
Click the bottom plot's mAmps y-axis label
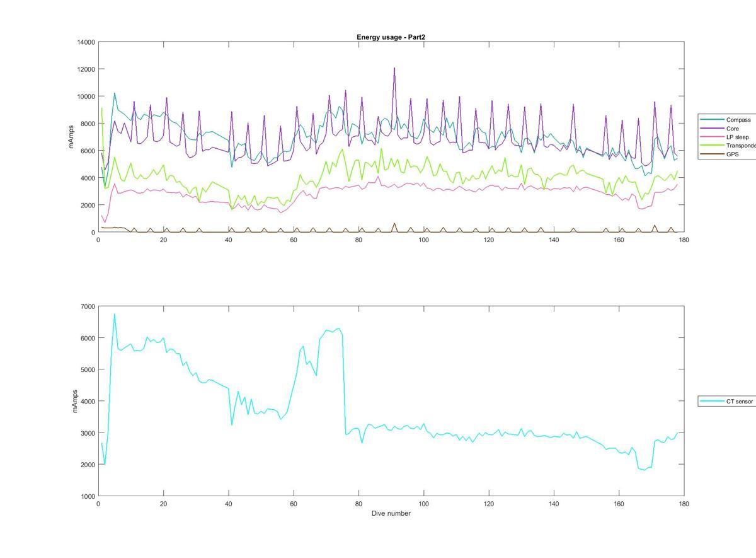click(x=75, y=401)
